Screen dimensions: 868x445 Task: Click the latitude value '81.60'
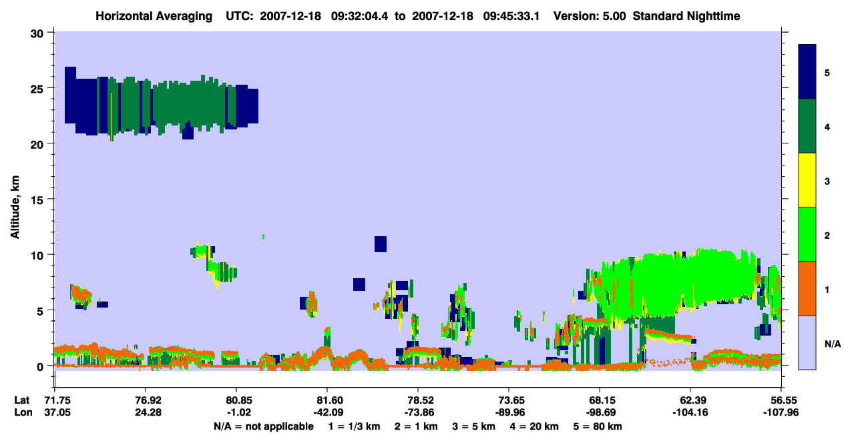(x=327, y=400)
